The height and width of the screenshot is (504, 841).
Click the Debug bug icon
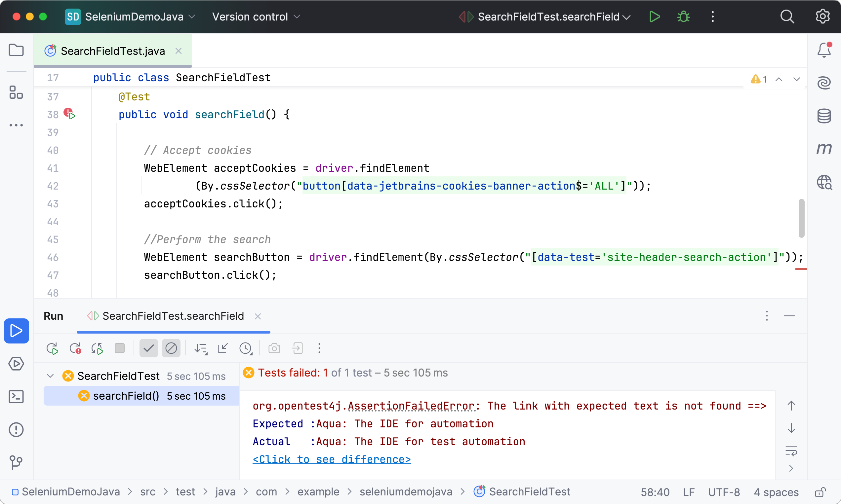click(x=683, y=17)
